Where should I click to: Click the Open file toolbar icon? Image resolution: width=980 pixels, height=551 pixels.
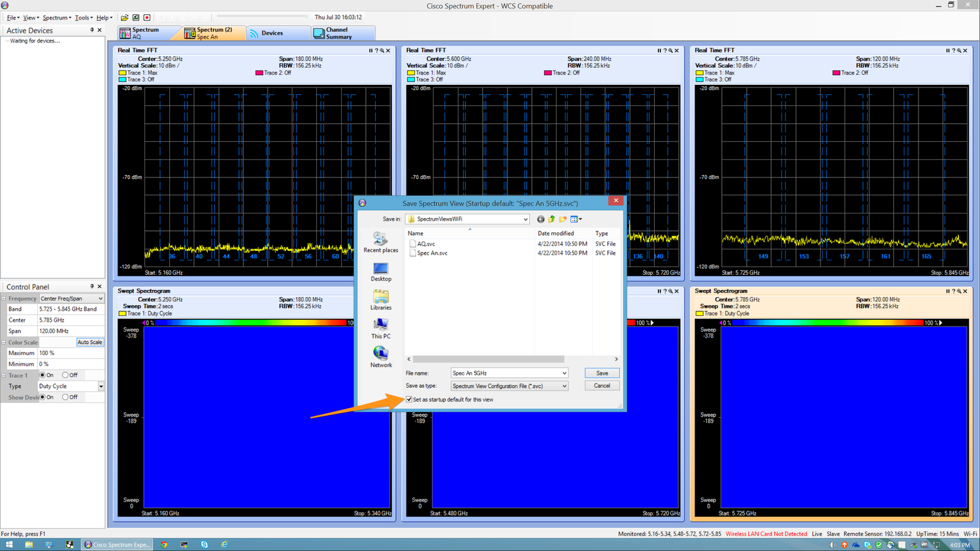(124, 18)
